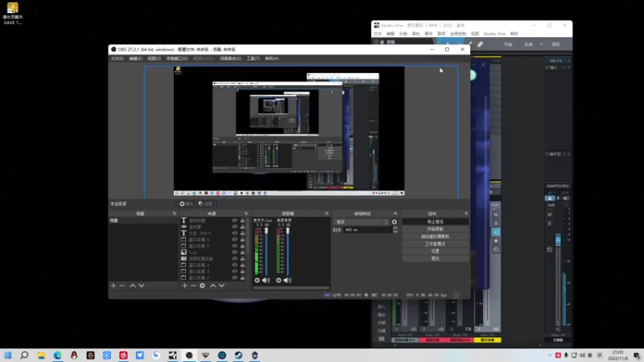Open the 帮助 menu in OBS
644x362 pixels.
pyautogui.click(x=271, y=59)
